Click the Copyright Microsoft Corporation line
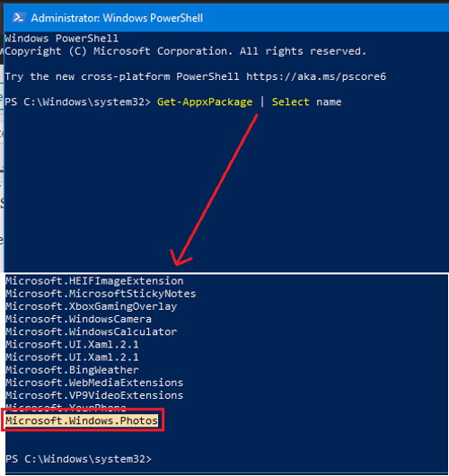Viewport: 449px width, 476px height. pyautogui.click(x=186, y=51)
